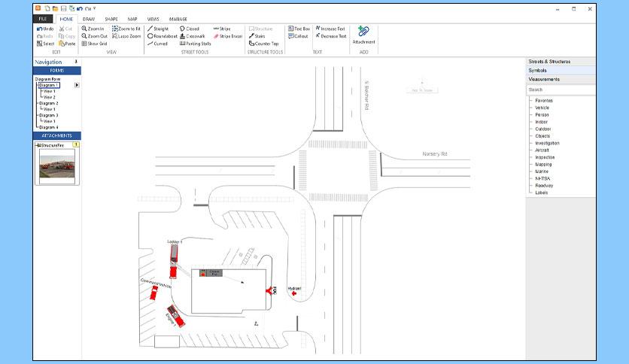629x364 pixels.
Task: Click the ATTACHMENTS section header
Action: 57,135
